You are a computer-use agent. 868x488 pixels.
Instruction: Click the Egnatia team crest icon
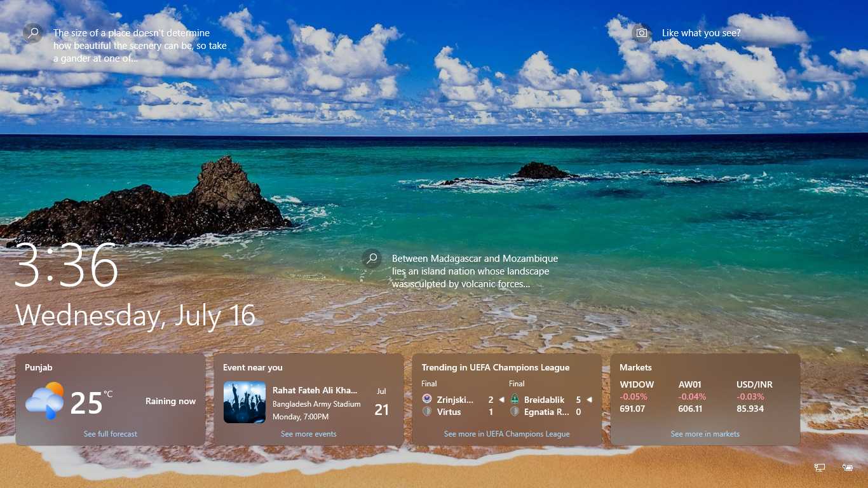coord(515,412)
